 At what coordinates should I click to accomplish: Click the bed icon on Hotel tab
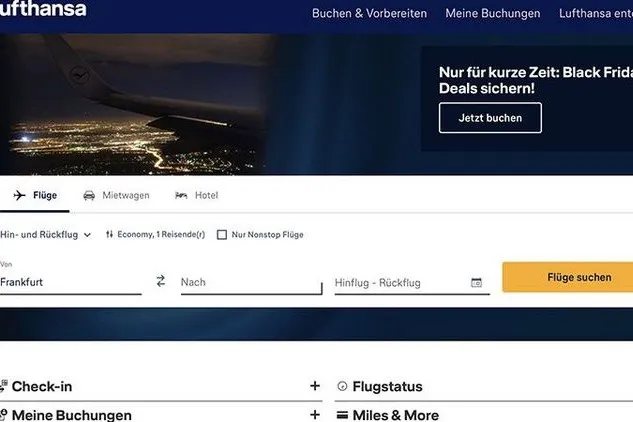point(181,195)
